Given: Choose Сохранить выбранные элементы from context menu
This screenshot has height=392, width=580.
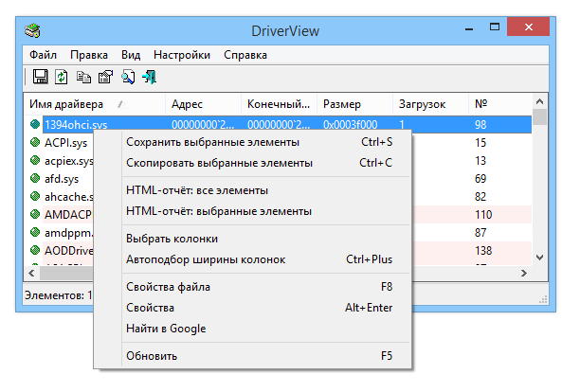Looking at the screenshot, I should coord(212,142).
